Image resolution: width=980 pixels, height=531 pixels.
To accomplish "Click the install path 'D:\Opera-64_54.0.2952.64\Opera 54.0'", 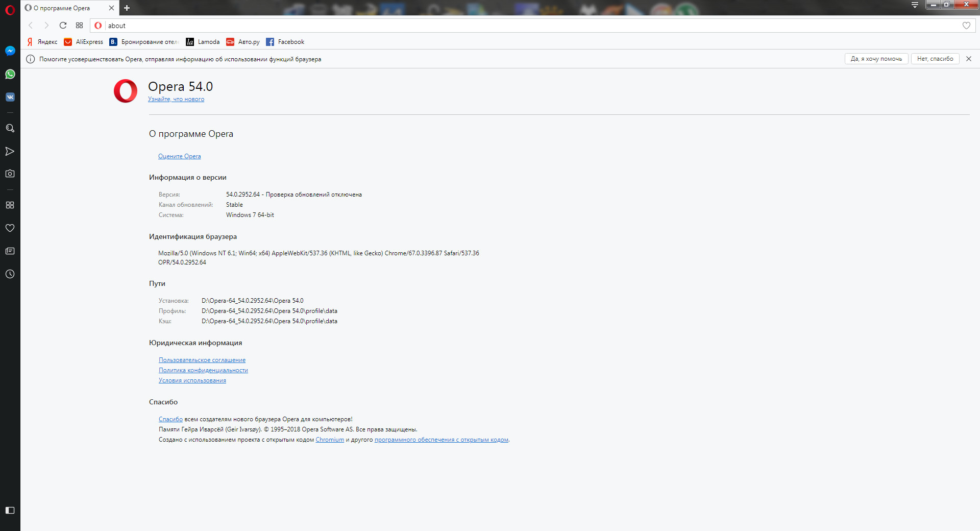I will point(253,301).
